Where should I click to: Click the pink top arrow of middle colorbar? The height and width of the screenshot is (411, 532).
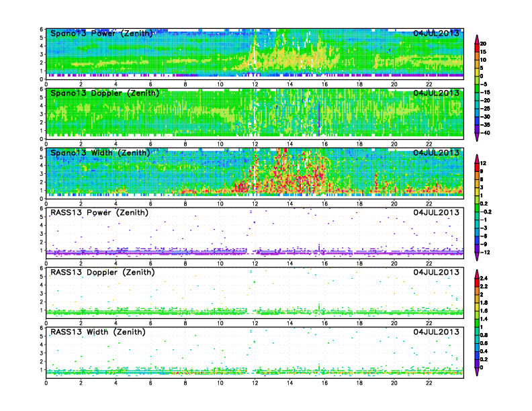tap(477, 159)
